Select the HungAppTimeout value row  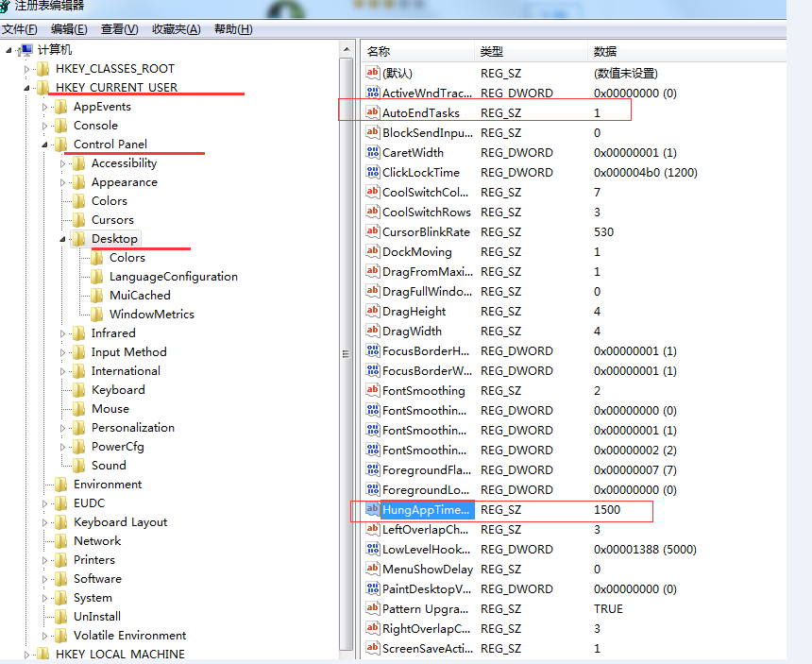tap(425, 510)
